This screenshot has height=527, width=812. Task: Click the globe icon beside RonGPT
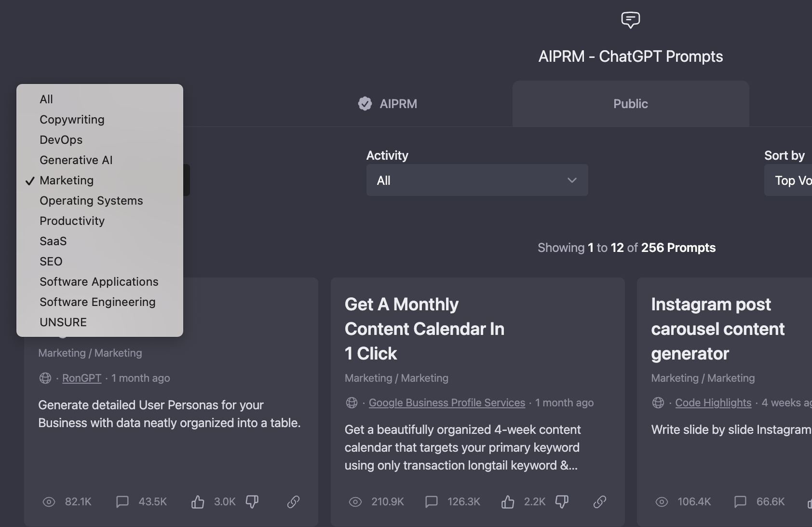click(x=45, y=378)
